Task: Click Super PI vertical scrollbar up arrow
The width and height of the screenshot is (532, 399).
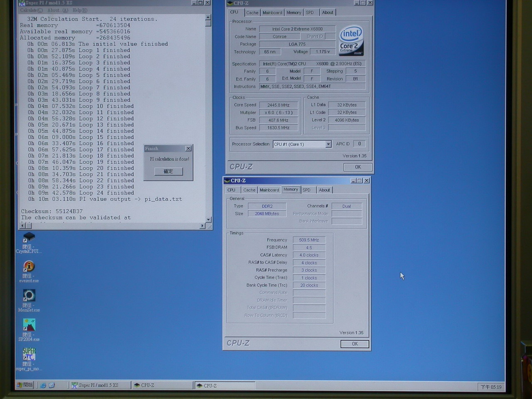Action: point(208,18)
